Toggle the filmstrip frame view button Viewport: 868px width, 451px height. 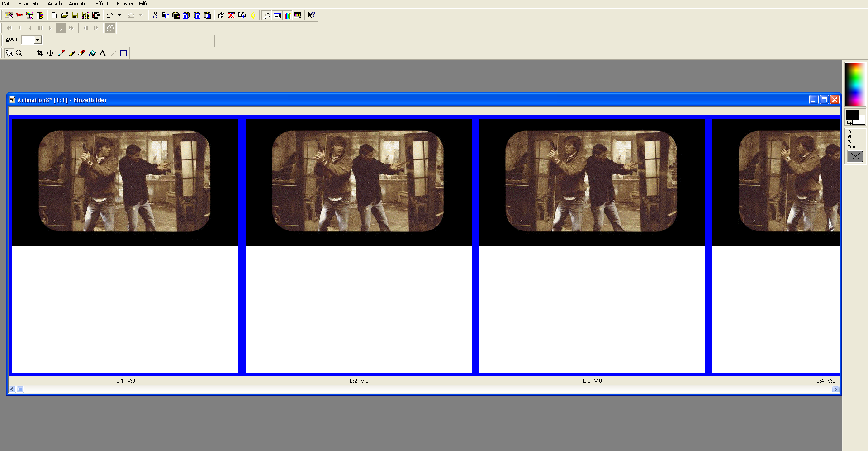pyautogui.click(x=298, y=15)
